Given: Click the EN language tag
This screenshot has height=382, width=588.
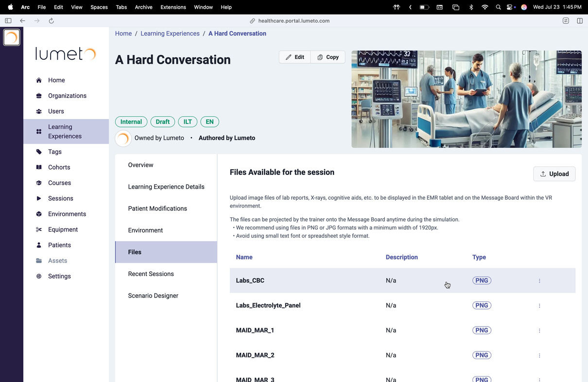Looking at the screenshot, I should [209, 122].
